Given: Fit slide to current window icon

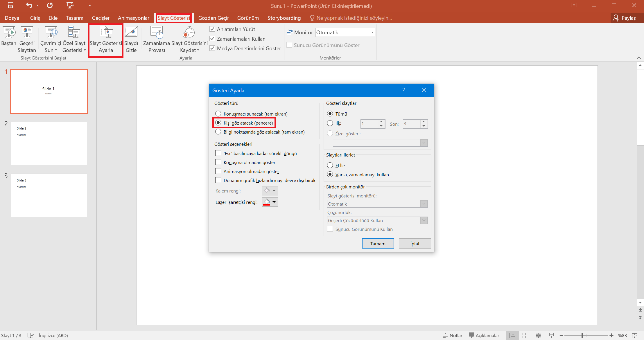Looking at the screenshot, I should pyautogui.click(x=634, y=335).
